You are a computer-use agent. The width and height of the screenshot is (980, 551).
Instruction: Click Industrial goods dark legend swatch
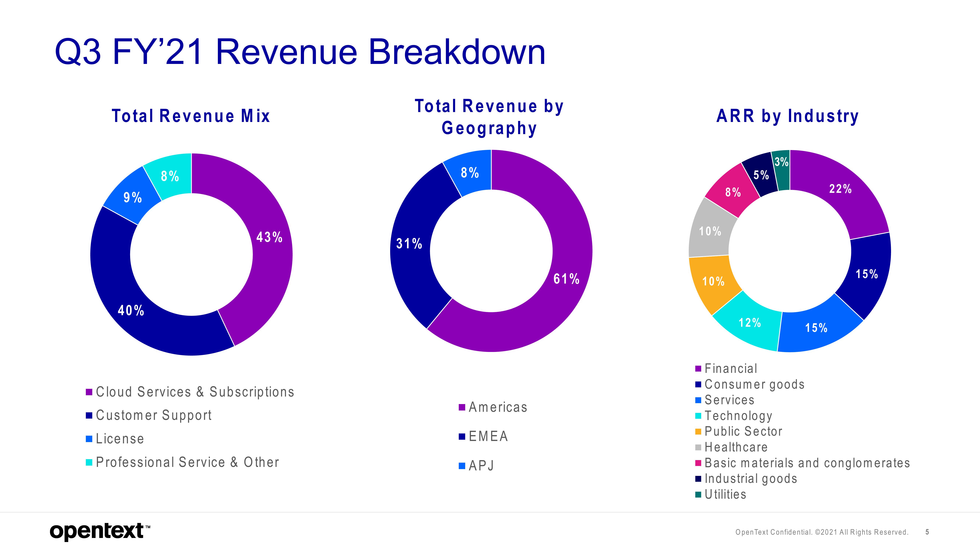click(698, 479)
